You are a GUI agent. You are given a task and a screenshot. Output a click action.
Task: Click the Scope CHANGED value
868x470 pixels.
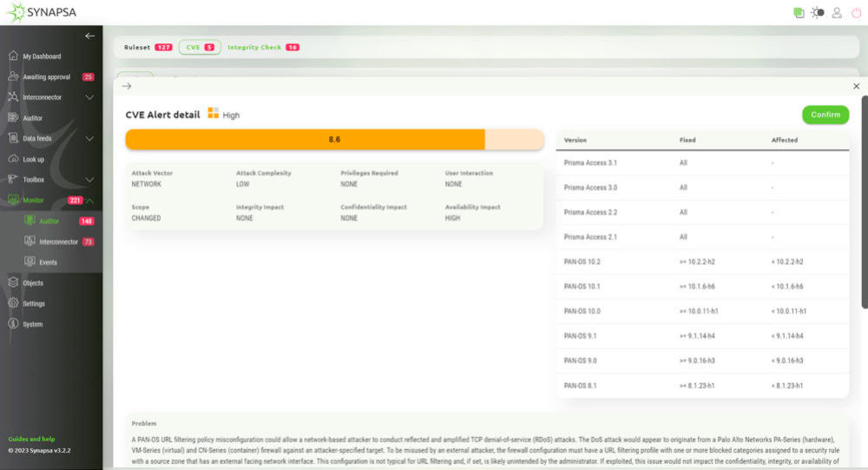[x=146, y=218]
